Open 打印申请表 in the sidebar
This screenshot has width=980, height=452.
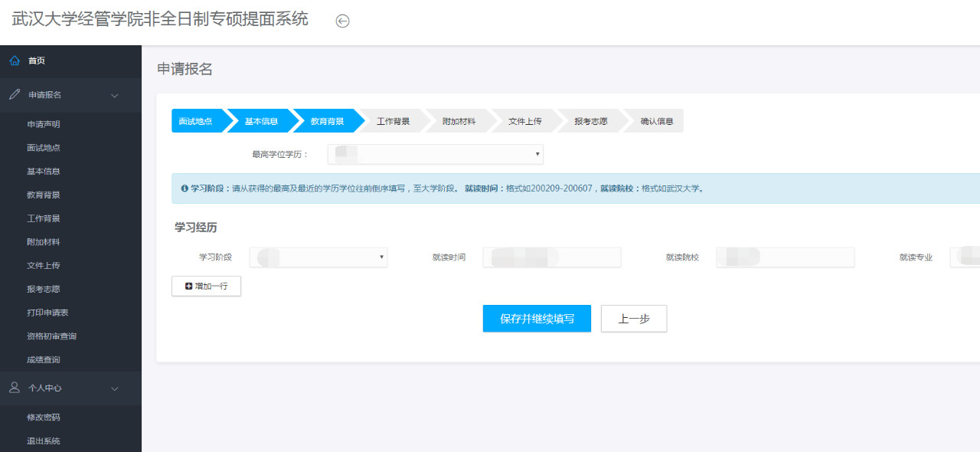(47, 313)
